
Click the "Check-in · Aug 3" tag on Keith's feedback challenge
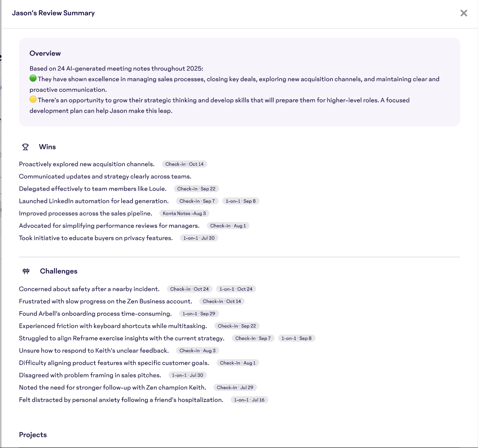(197, 350)
